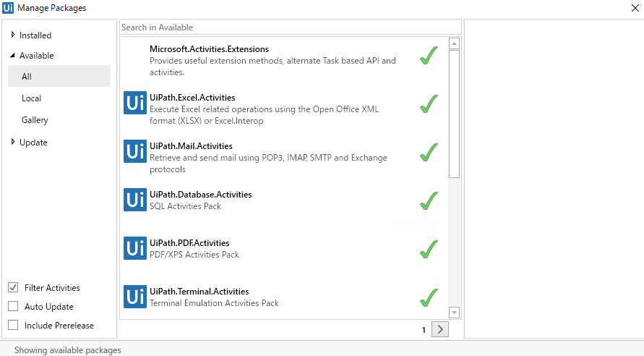Click the UiPath.Excel.Activities package icon
This screenshot has height=356, width=644.
135,103
